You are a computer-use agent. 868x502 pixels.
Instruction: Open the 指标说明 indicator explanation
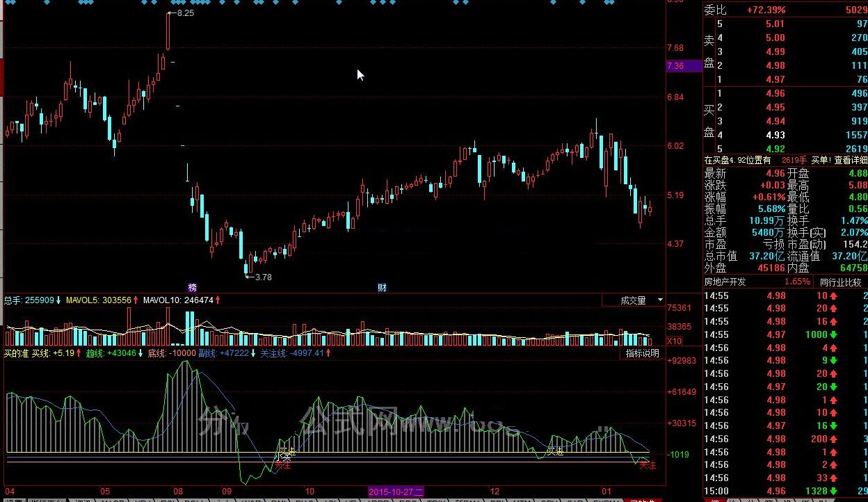(642, 353)
